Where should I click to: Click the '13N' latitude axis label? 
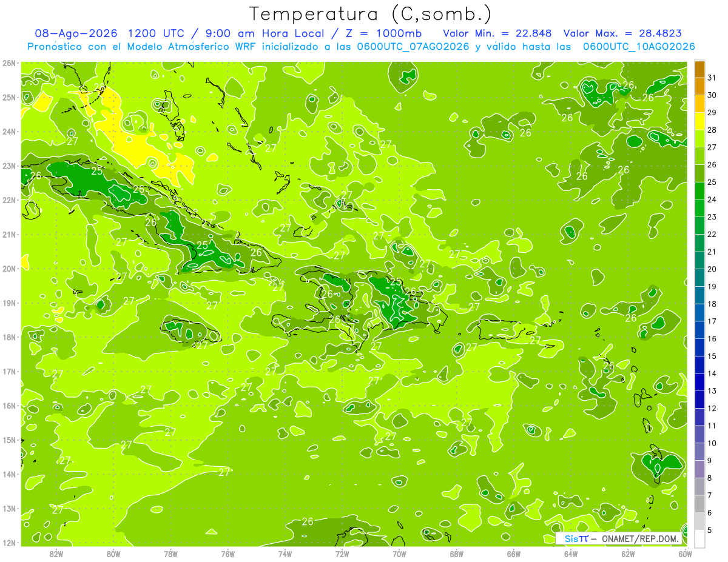coord(8,509)
